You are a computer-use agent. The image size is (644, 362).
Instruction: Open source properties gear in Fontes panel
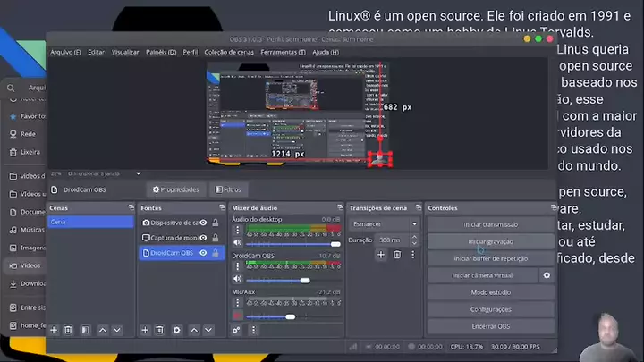(x=176, y=330)
